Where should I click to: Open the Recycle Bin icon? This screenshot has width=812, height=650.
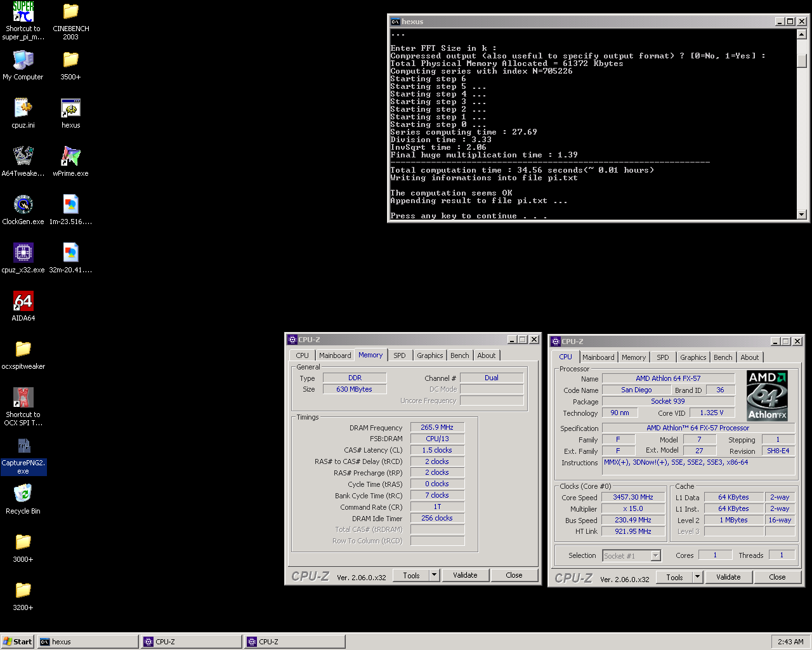point(23,494)
